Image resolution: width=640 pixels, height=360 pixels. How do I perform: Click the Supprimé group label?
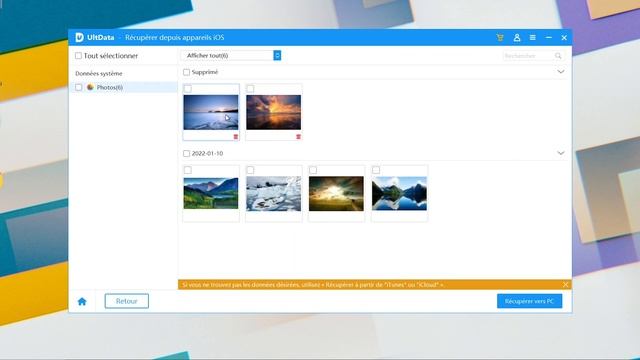[205, 72]
